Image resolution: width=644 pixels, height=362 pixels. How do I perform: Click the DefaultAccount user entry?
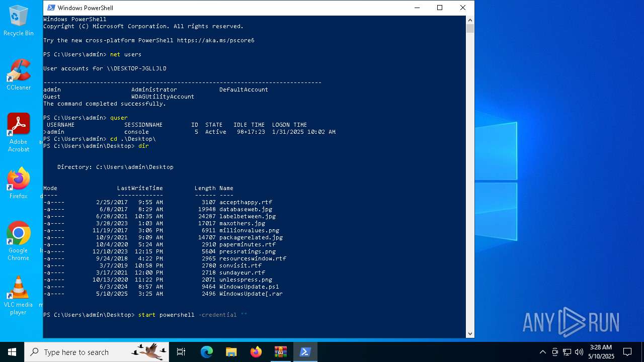pyautogui.click(x=244, y=89)
